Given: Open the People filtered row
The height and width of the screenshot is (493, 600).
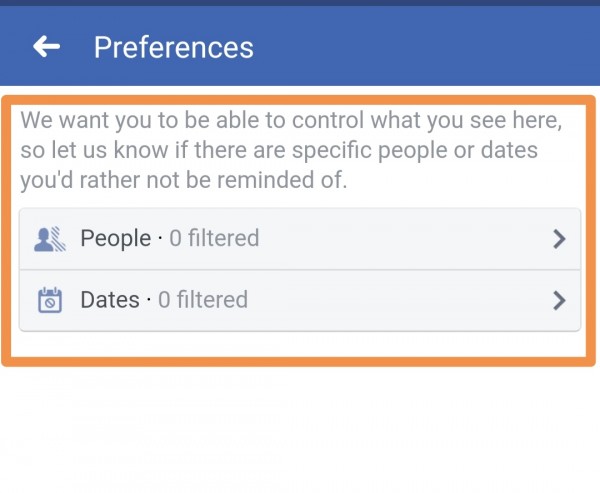Looking at the screenshot, I should (x=300, y=239).
